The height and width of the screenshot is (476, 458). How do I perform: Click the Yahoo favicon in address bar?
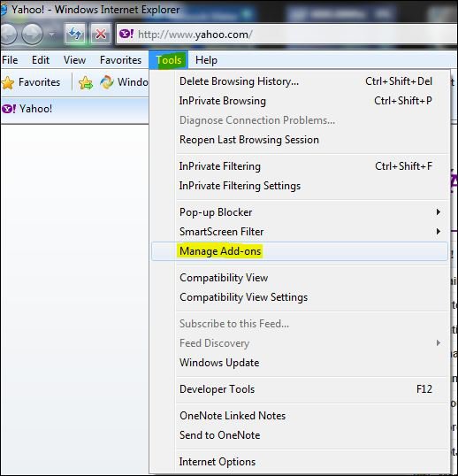tap(126, 34)
